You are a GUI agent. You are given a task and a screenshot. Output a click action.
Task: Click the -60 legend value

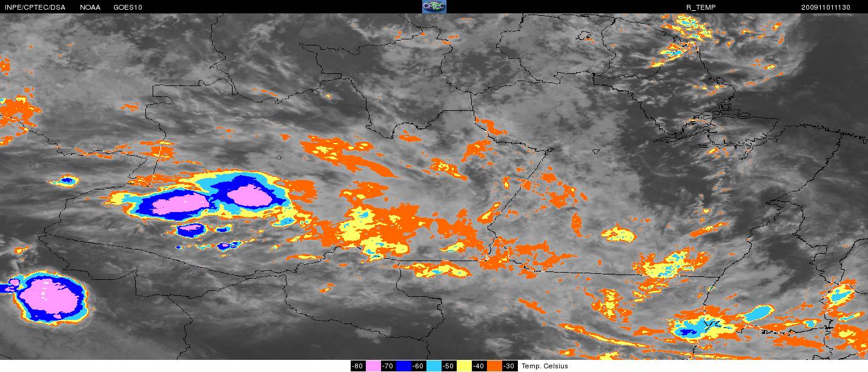418,366
